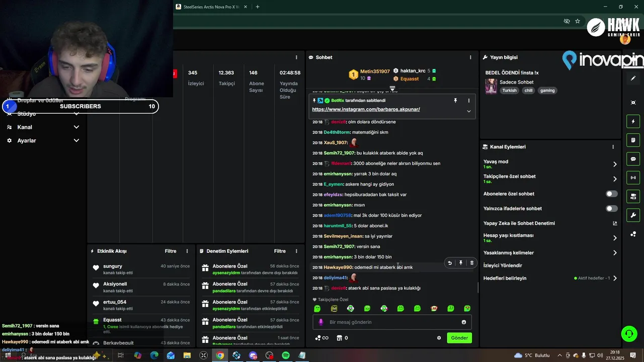Collapse pinned message with chevron
The width and height of the screenshot is (644, 362).
point(469,111)
